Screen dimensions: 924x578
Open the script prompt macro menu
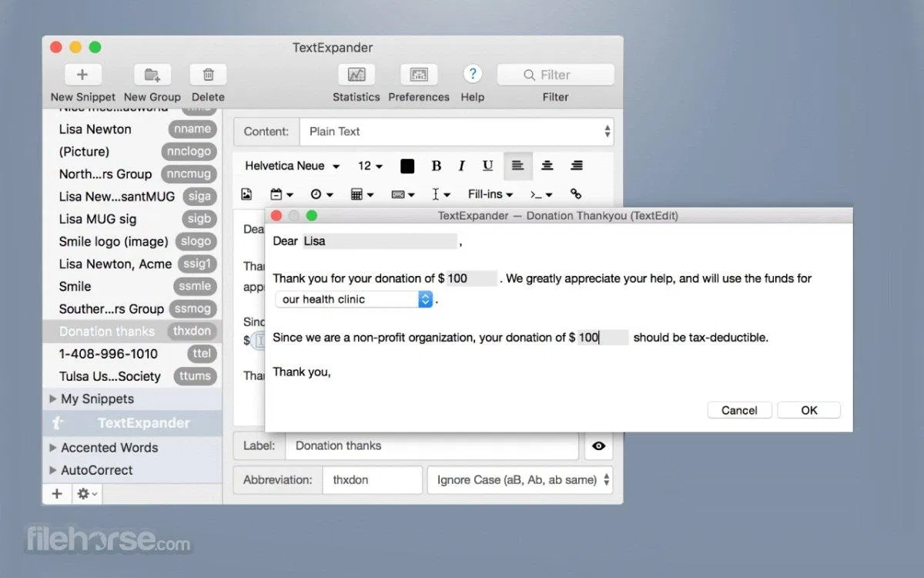click(x=541, y=194)
